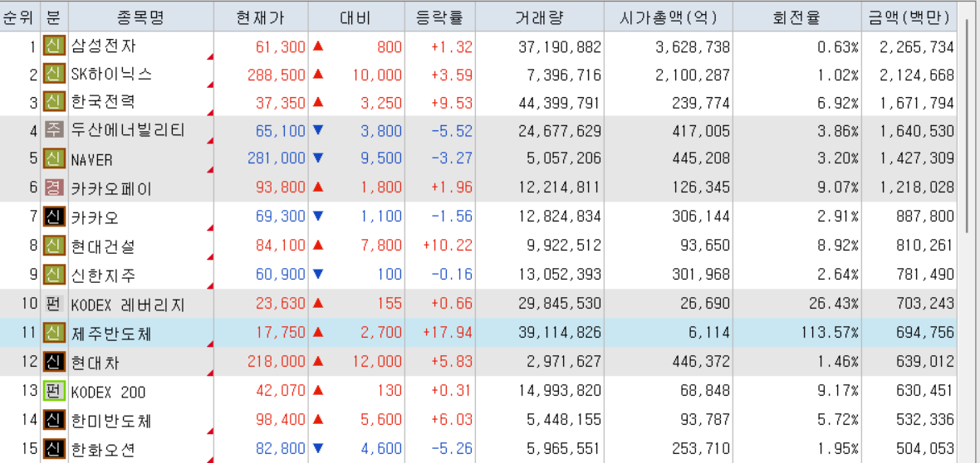Sort by the 시가총액(억) column header

[668, 17]
